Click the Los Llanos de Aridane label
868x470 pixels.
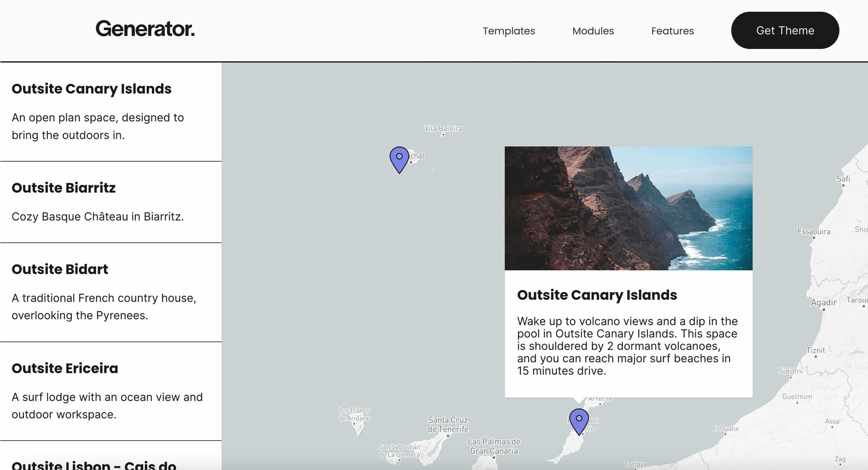[354, 414]
